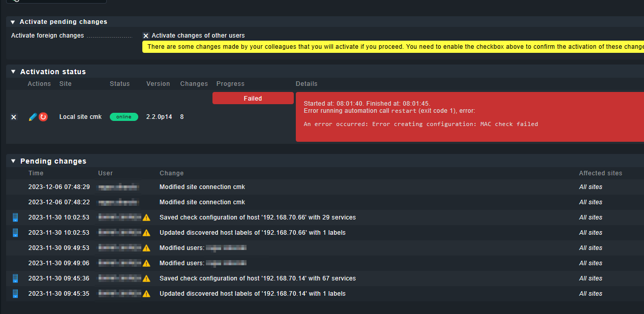644x314 pixels.
Task: Click the green 'online' status badge
Action: coord(124,117)
